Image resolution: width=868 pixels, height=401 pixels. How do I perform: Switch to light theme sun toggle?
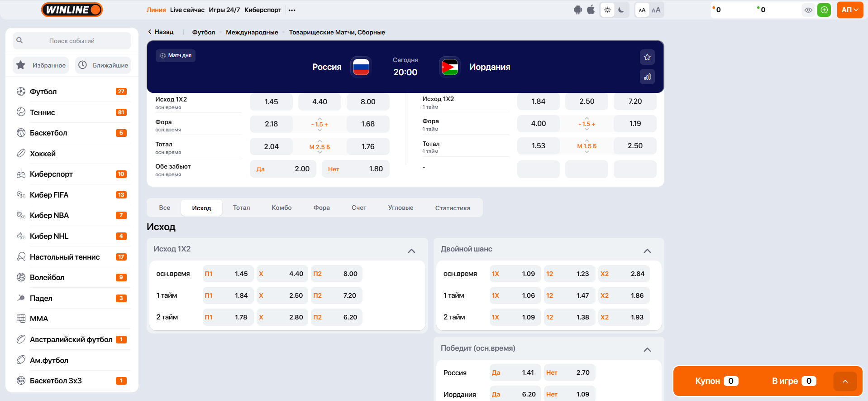click(x=607, y=10)
